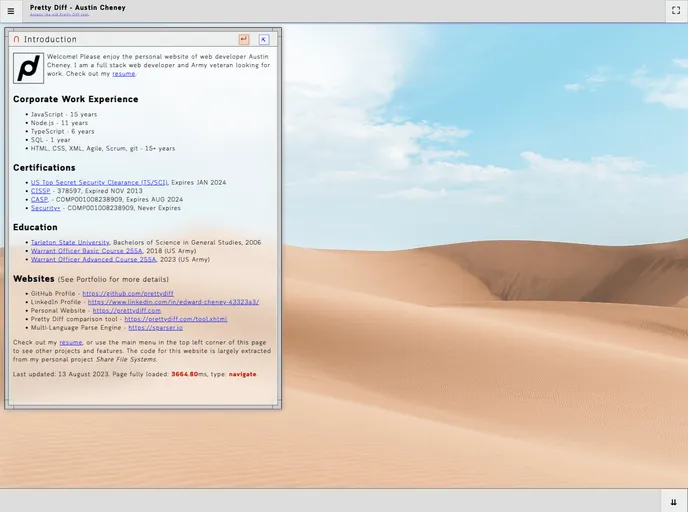Click the 'Education' heading

(35, 227)
